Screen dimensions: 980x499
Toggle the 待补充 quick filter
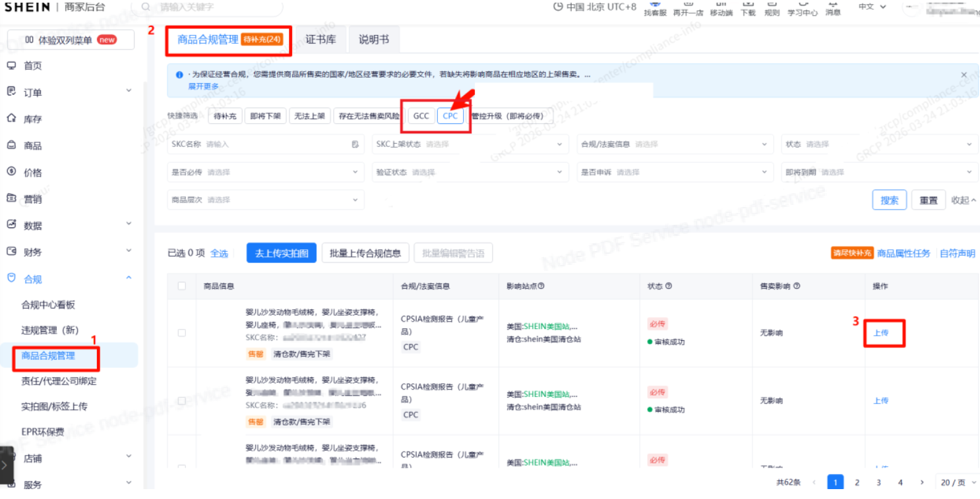pyautogui.click(x=226, y=116)
